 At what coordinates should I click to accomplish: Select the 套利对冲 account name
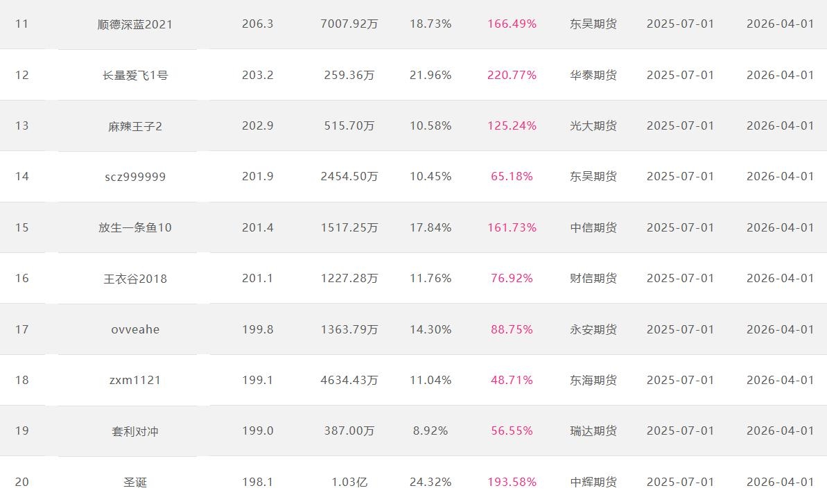point(135,431)
